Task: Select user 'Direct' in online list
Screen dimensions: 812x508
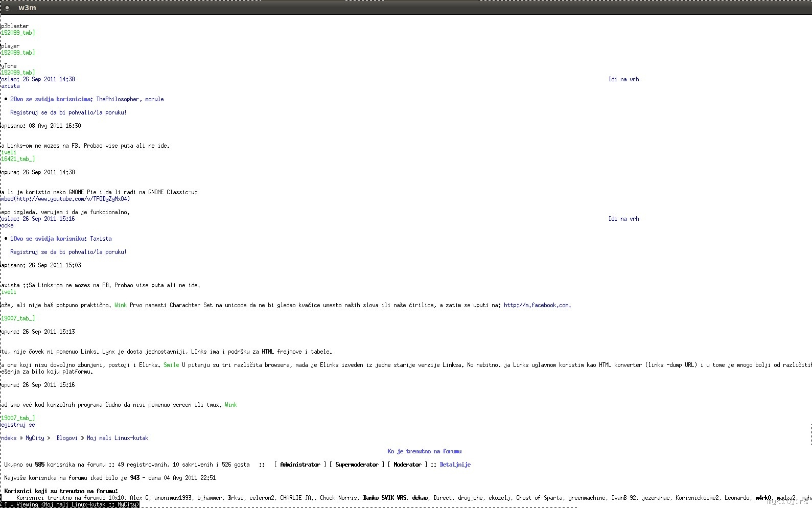Action: click(443, 498)
